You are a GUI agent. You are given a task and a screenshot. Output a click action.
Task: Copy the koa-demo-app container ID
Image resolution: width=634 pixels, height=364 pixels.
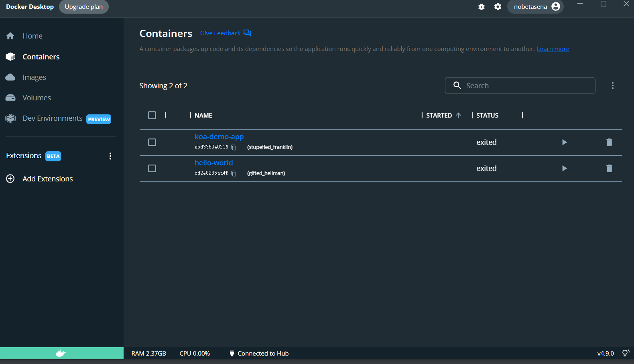[x=234, y=148]
